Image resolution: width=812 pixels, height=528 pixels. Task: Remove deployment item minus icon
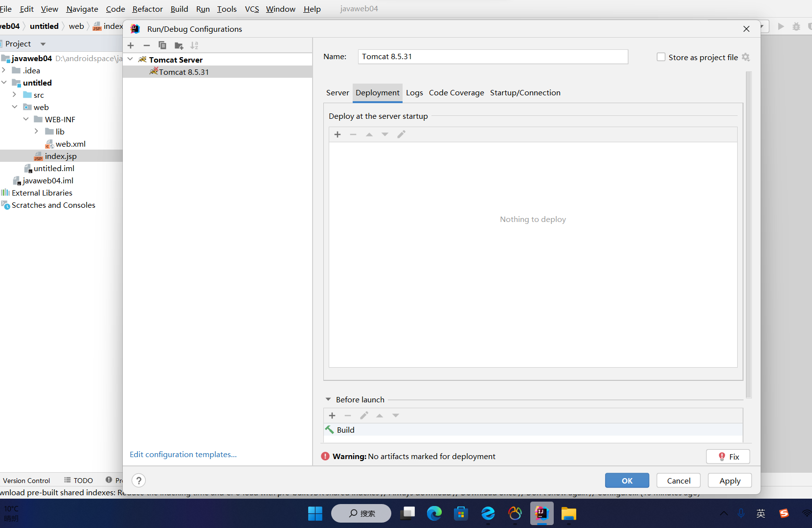pos(353,134)
